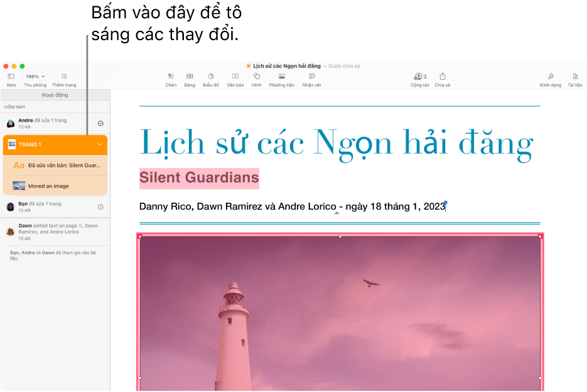The height and width of the screenshot is (392, 587).
Task: Click the orange Aa text edit icon
Action: point(19,166)
